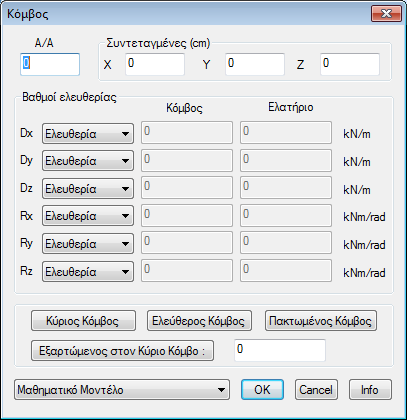Viewport: 407px width, 420px height.
Task: Select the Ελεύθερος Κόμβος button
Action: pyautogui.click(x=199, y=321)
